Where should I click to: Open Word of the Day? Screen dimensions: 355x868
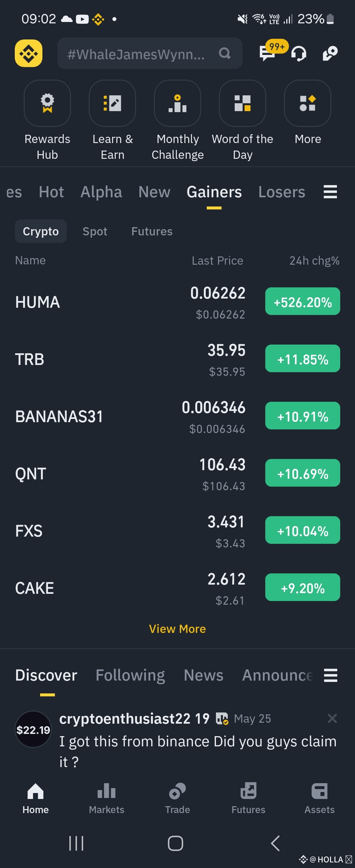tap(243, 103)
